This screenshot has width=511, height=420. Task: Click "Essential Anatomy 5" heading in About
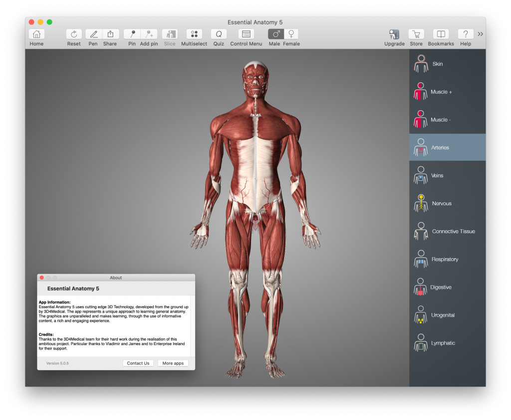(73, 289)
